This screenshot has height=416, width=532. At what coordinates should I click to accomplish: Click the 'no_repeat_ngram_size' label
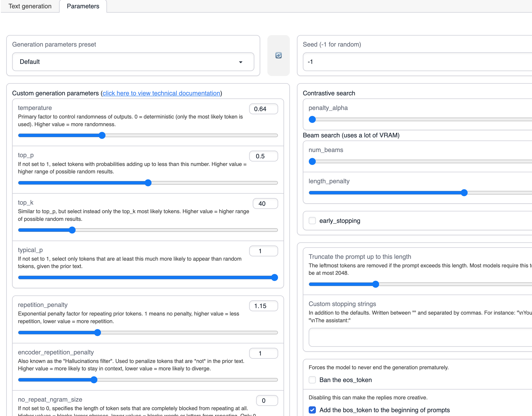click(50, 399)
